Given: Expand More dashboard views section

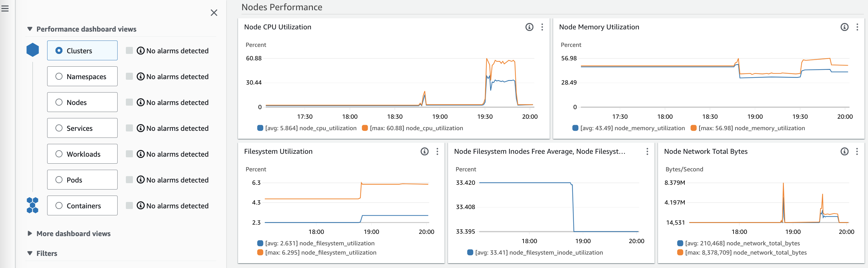Looking at the screenshot, I should (x=30, y=234).
